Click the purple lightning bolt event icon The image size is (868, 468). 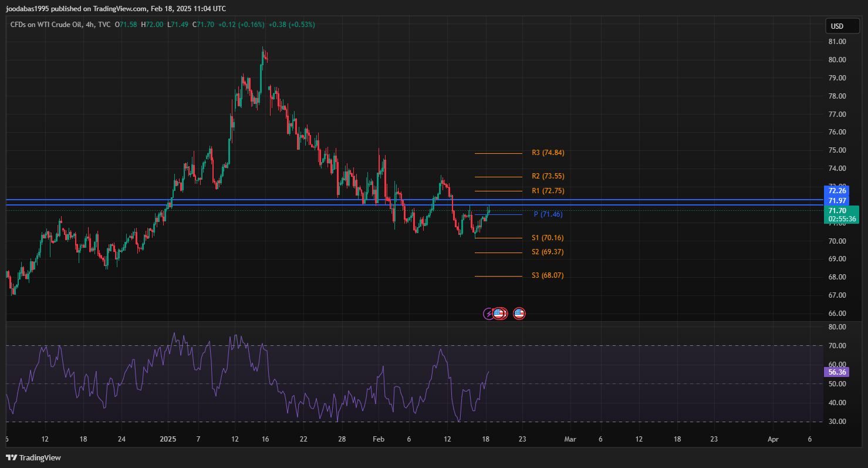(488, 314)
